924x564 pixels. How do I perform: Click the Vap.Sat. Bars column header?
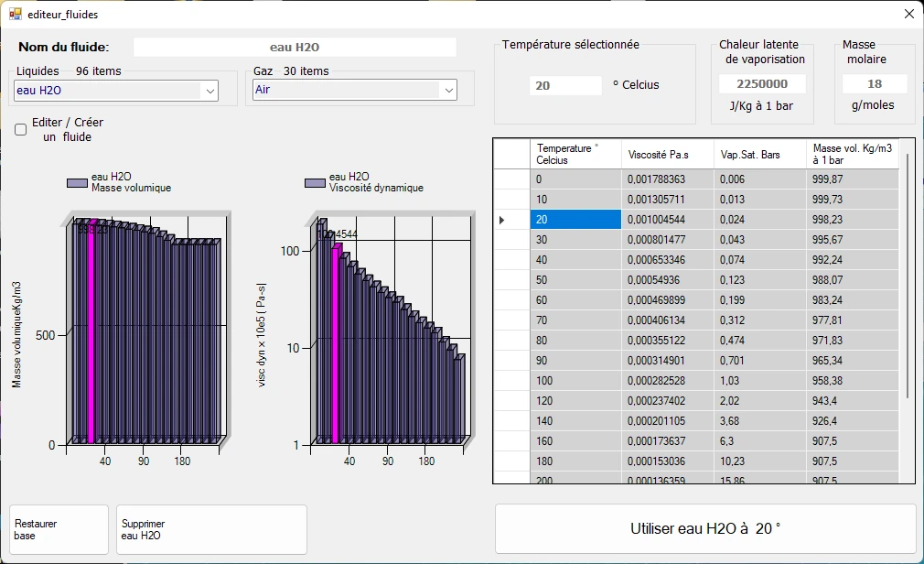pos(760,155)
